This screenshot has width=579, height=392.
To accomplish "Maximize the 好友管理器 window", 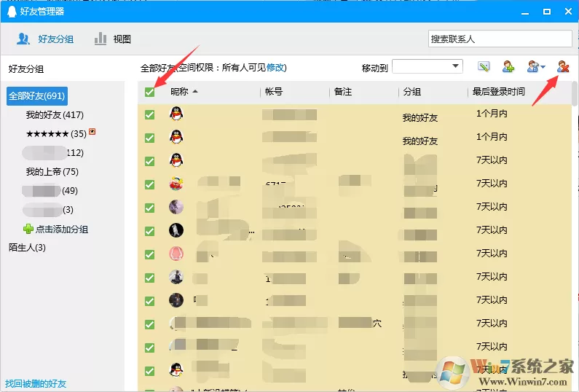I will [547, 12].
